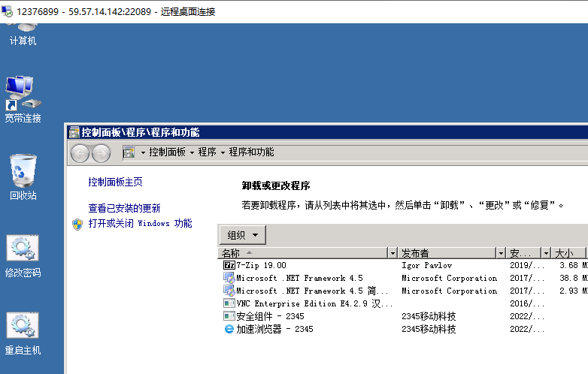This screenshot has width=588, height=374.
Task: Open the 组织 dropdown menu
Action: (x=243, y=235)
